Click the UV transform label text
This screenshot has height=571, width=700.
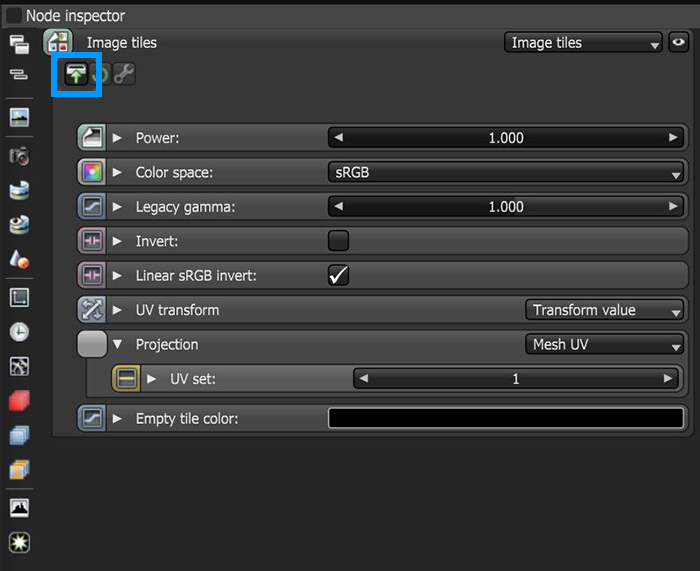pyautogui.click(x=177, y=310)
